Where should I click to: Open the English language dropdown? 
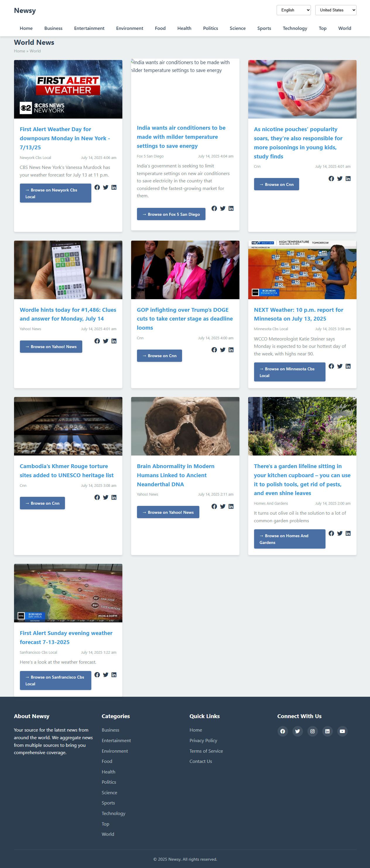[294, 10]
